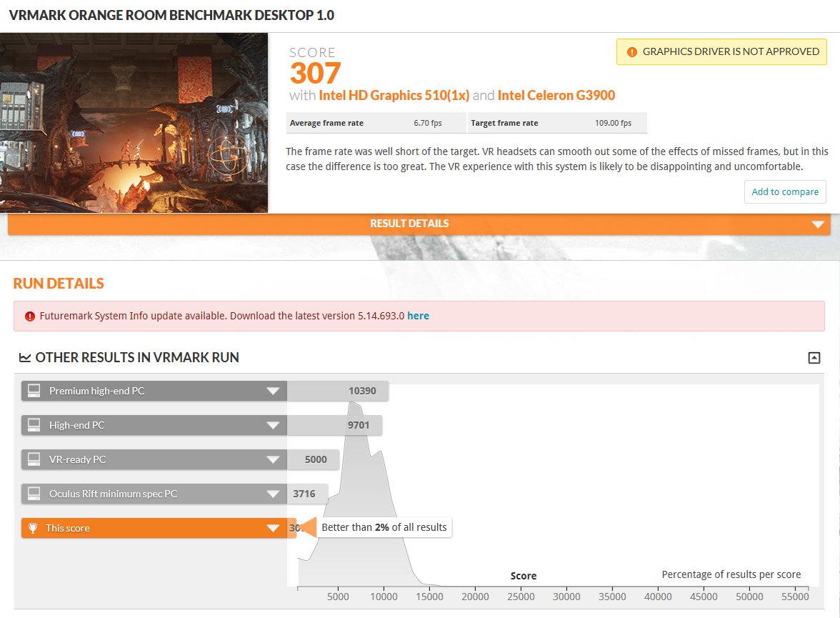Image resolution: width=840 pixels, height=618 pixels.
Task: Click the 15000 axis label on the chart
Action: tap(429, 597)
